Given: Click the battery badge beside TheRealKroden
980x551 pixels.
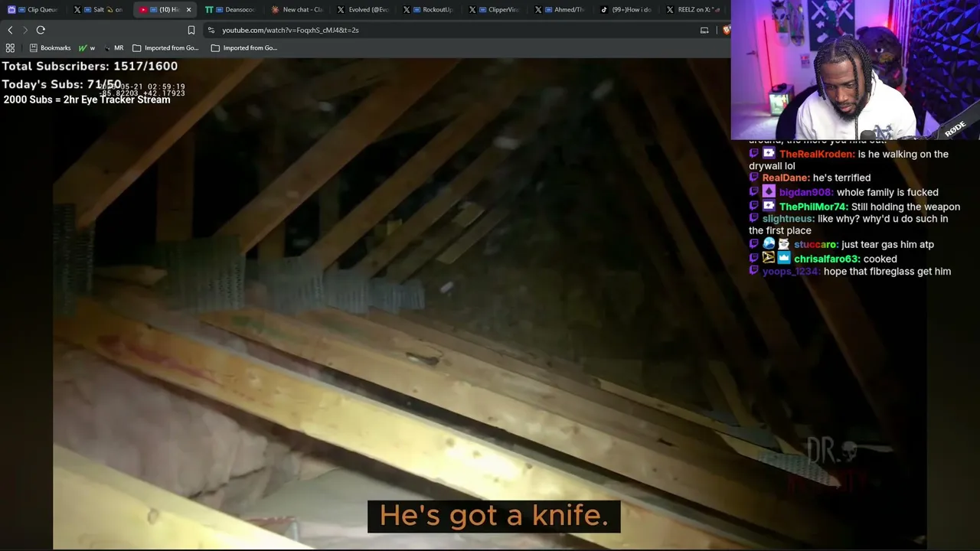Looking at the screenshot, I should click(769, 154).
